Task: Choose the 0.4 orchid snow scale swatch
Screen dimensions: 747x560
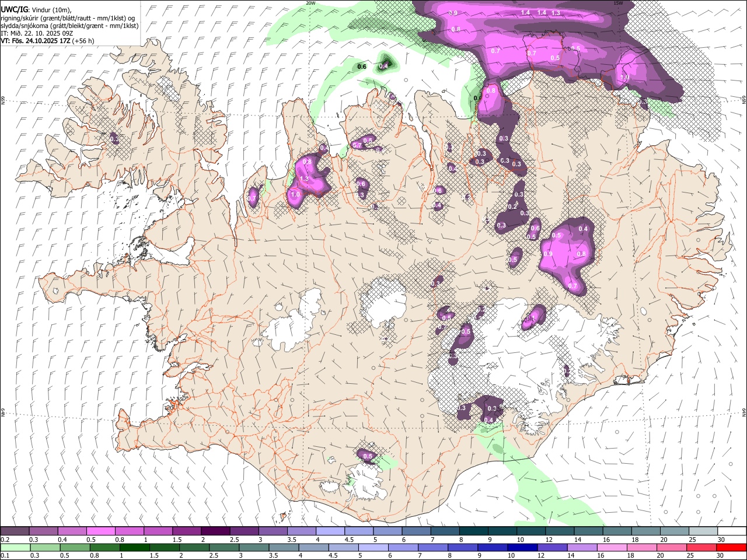Action: [72, 531]
